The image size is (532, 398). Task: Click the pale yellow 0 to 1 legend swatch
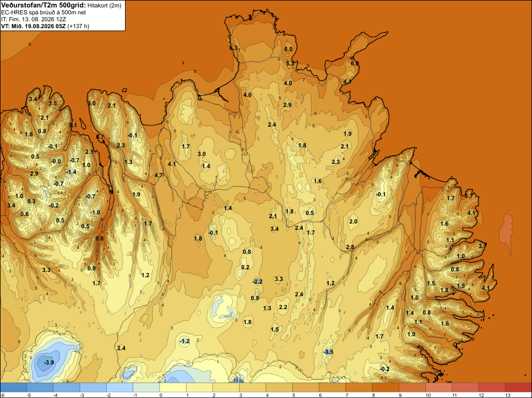click(x=173, y=387)
